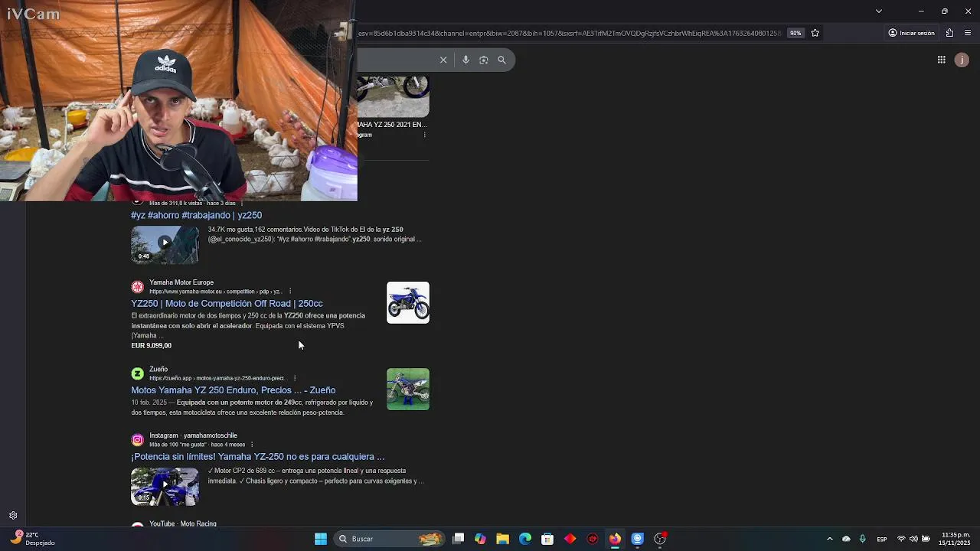Open the red diamond app on taskbar
This screenshot has height=551, width=980.
point(570,539)
